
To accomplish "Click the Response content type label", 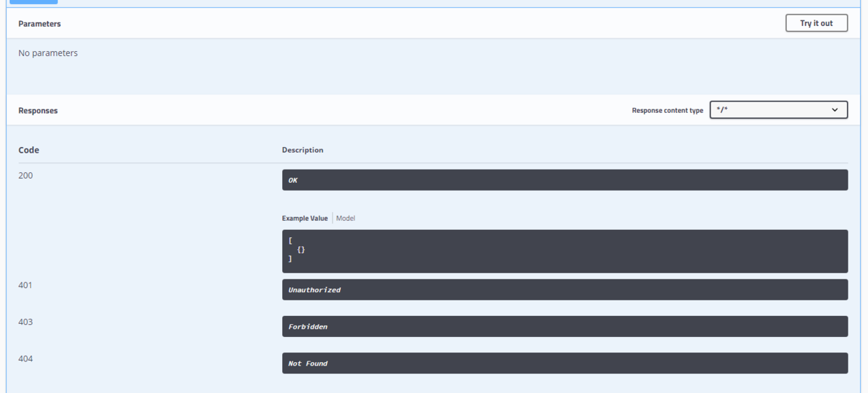I will point(668,111).
